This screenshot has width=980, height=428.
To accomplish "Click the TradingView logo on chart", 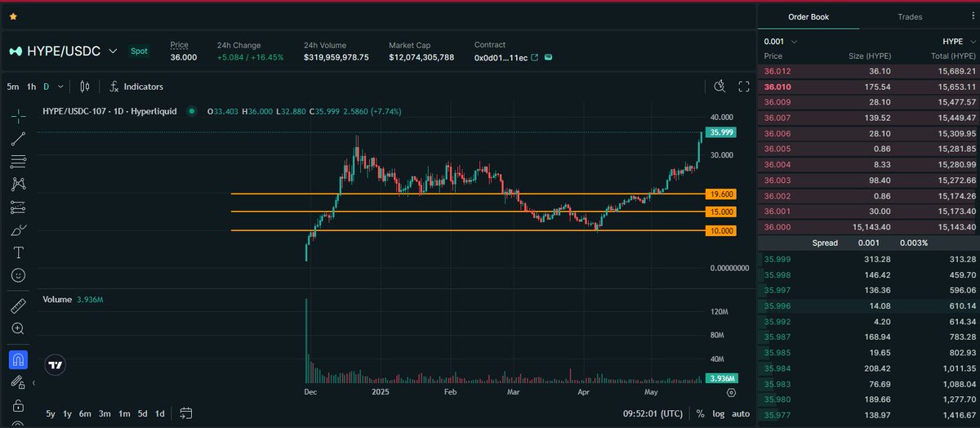I will click(56, 366).
